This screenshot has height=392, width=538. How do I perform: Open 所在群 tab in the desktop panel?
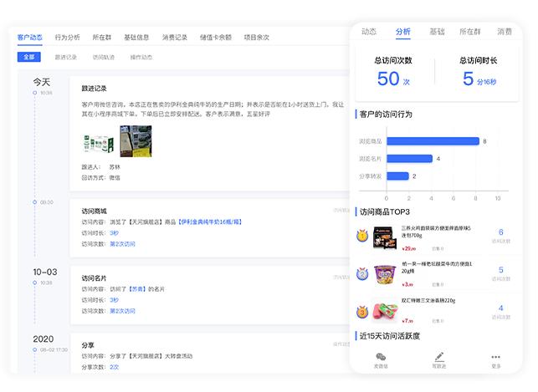(102, 38)
